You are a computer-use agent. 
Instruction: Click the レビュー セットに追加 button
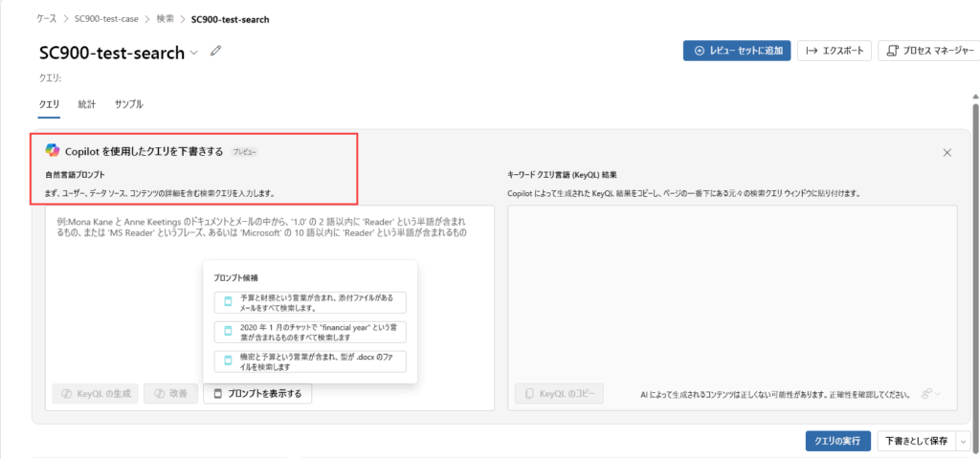736,51
